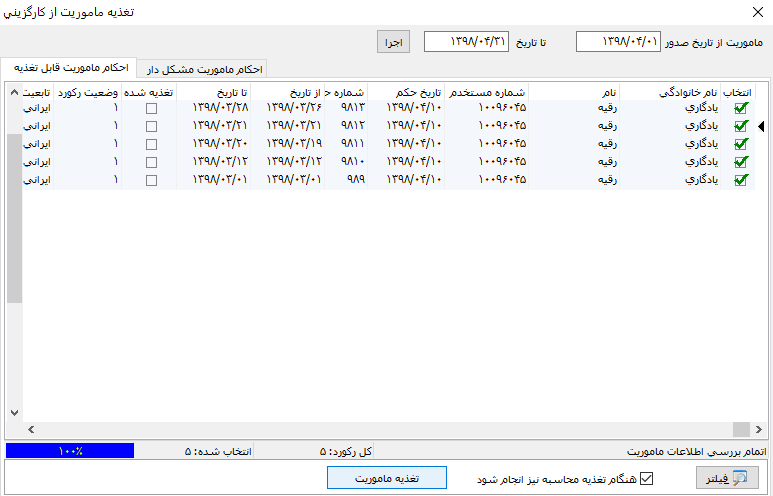Screen dimensions: 773x496
Task: Toggle تغذیه شده checkbox in row 9812
Action: tap(151, 126)
